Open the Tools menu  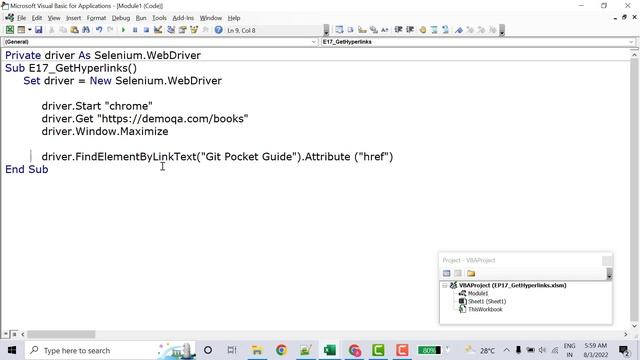click(x=159, y=18)
